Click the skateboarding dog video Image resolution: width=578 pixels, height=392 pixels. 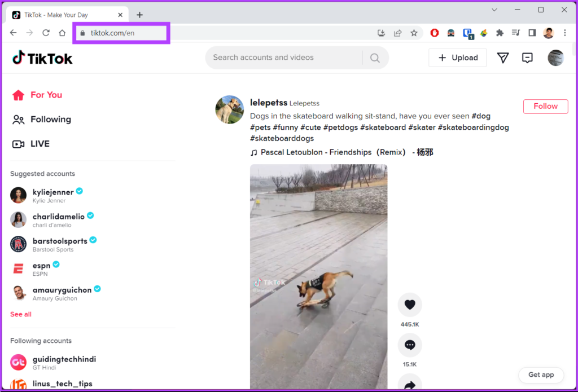(318, 276)
